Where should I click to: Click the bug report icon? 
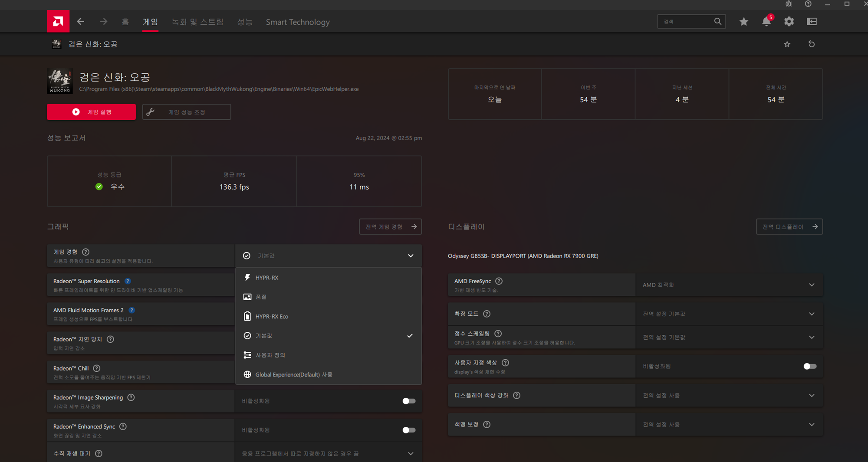pyautogui.click(x=789, y=4)
